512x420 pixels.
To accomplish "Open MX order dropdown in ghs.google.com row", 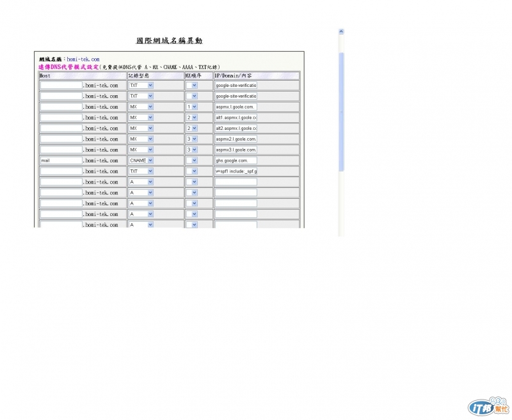I will tap(192, 160).
